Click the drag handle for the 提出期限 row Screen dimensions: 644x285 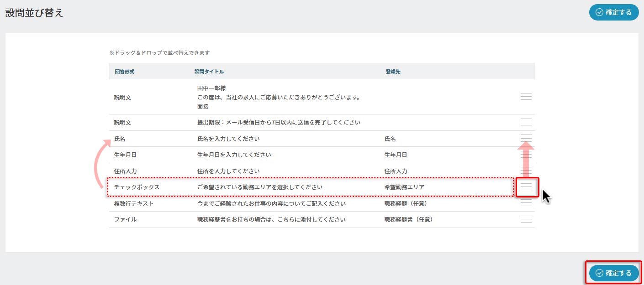(526, 122)
